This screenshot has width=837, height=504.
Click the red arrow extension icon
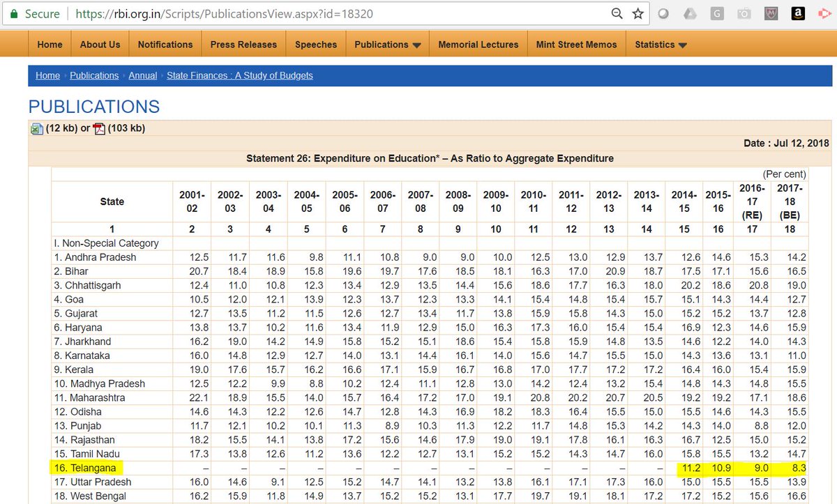click(824, 14)
